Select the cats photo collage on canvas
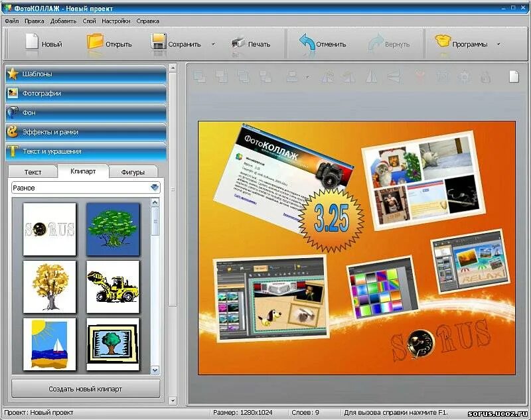531x420 pixels. [423, 180]
